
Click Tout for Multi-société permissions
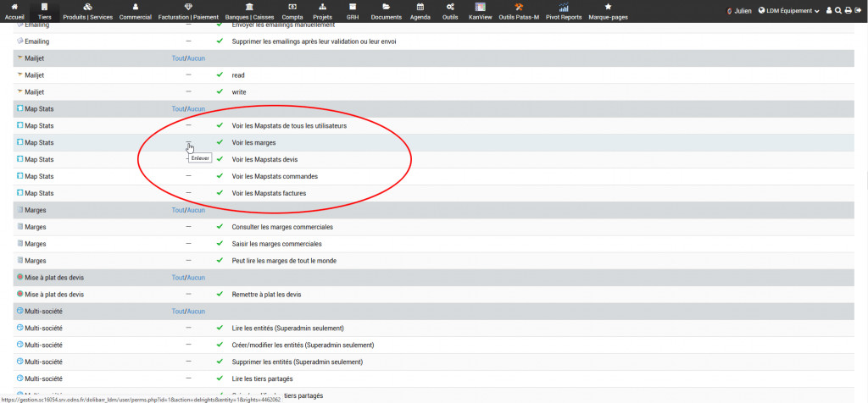click(178, 312)
